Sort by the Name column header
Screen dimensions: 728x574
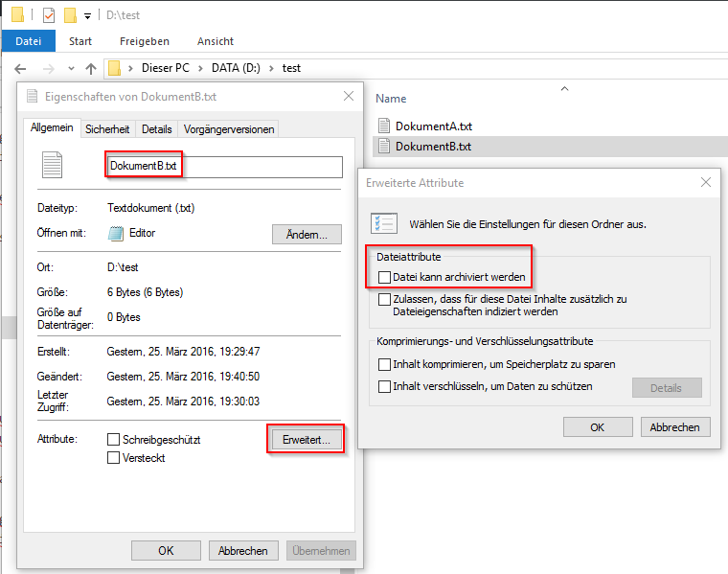tap(391, 99)
